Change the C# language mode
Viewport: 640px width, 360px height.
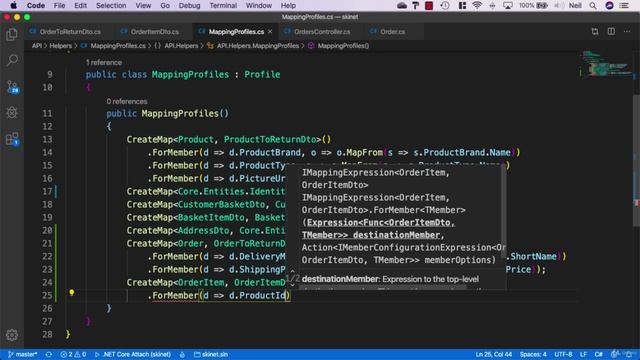point(598,354)
